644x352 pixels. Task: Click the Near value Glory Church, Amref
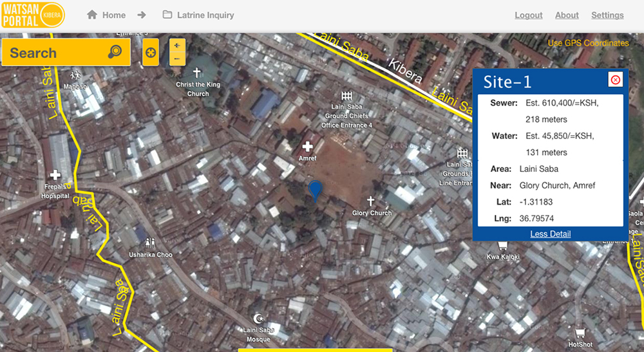[x=557, y=185]
